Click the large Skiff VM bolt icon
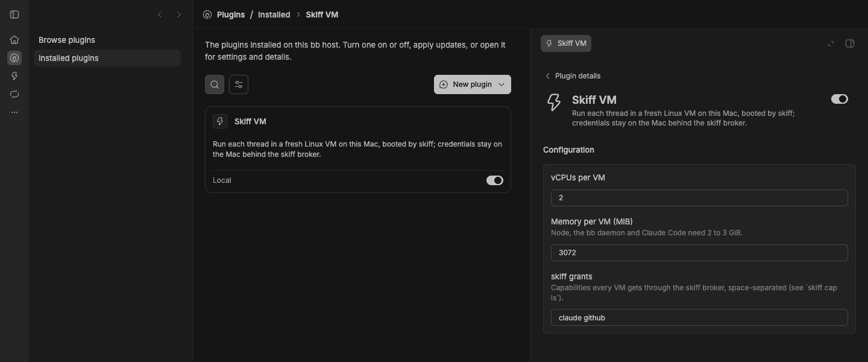The height and width of the screenshot is (362, 868). [553, 102]
